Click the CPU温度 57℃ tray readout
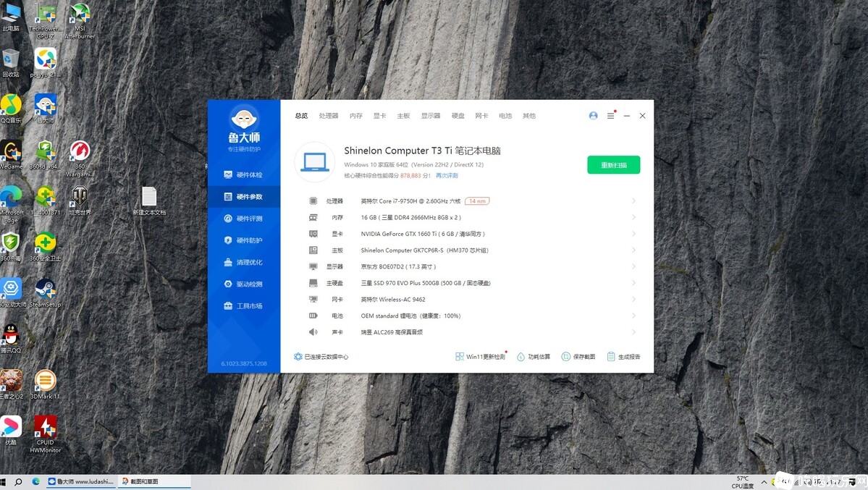The image size is (868, 490). (742, 482)
